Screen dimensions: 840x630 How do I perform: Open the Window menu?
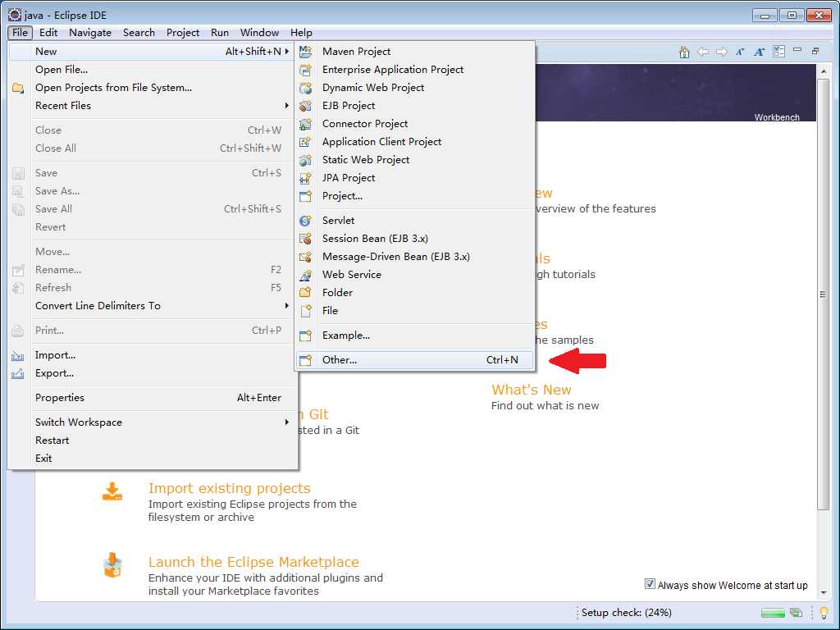pyautogui.click(x=259, y=33)
